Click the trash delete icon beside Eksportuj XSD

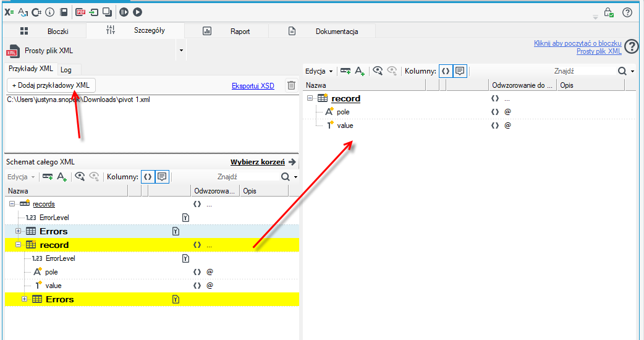click(x=291, y=85)
